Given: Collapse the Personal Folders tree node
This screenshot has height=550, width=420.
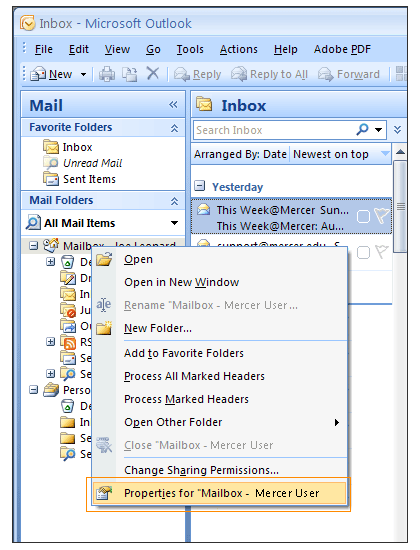Looking at the screenshot, I should point(33,390).
